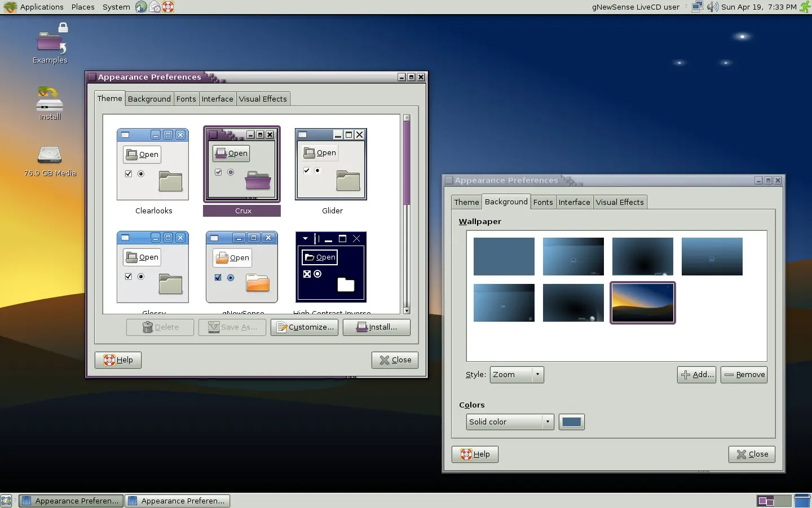This screenshot has height=508, width=812.
Task: Click the network connection tray icon
Action: [x=698, y=7]
